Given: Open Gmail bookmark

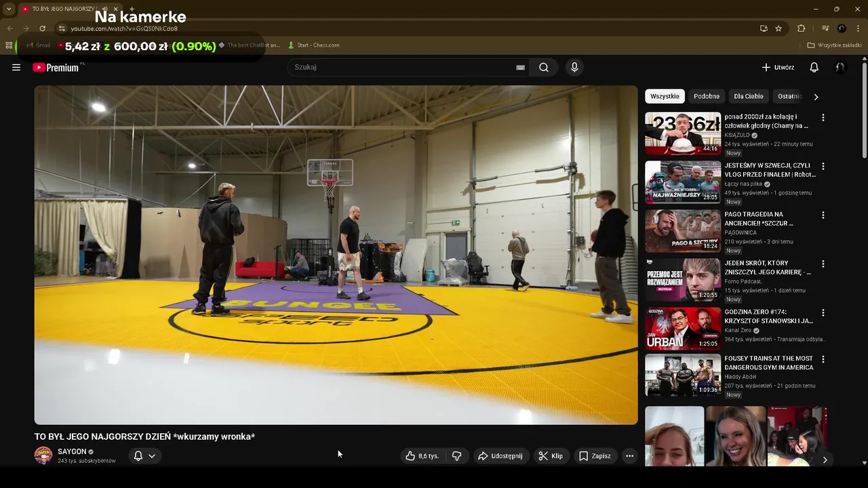Looking at the screenshot, I should coord(39,45).
